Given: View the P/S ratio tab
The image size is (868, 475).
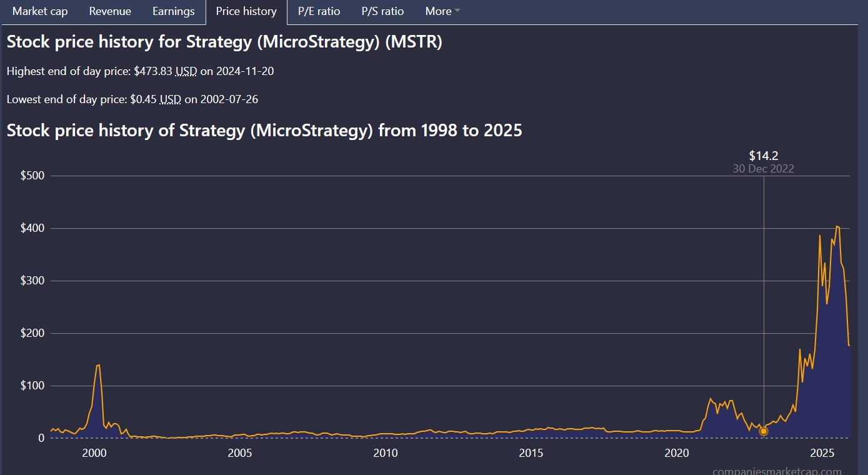Looking at the screenshot, I should [382, 11].
